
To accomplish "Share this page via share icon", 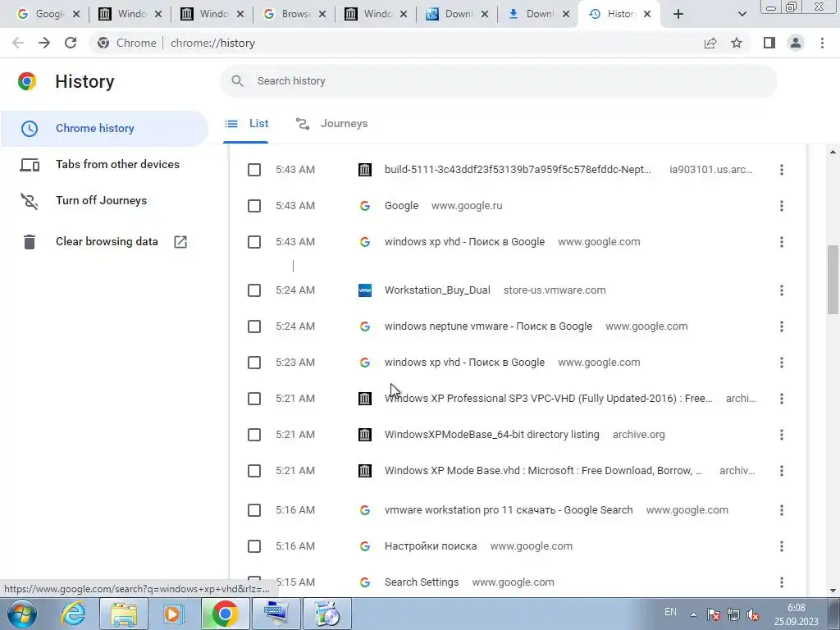I will click(x=710, y=43).
